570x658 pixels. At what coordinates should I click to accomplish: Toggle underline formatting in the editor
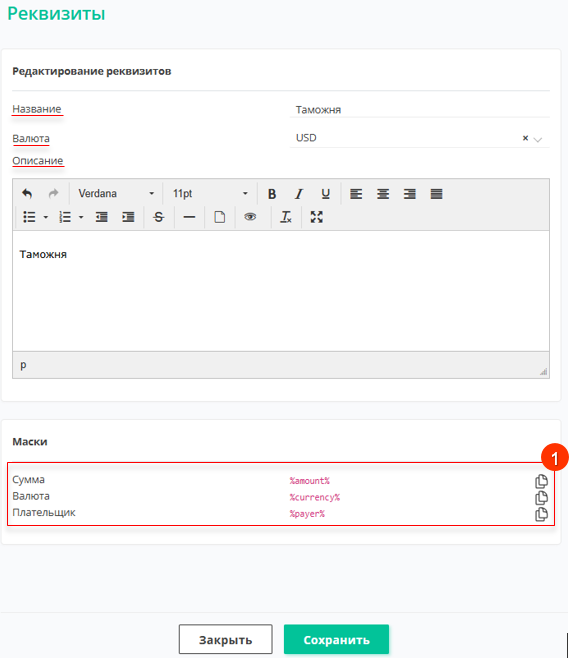[326, 194]
